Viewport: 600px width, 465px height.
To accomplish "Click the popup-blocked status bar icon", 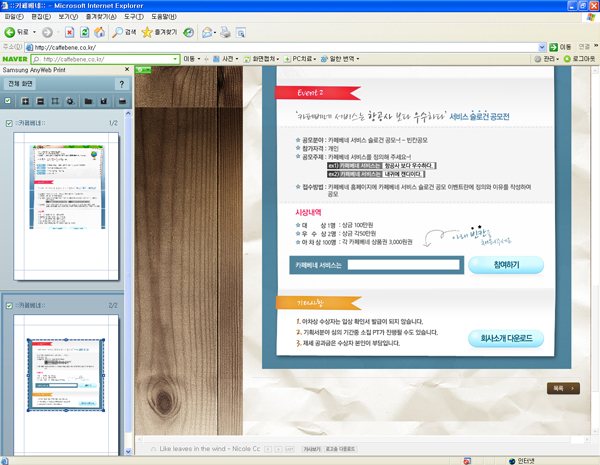I will pos(467,461).
